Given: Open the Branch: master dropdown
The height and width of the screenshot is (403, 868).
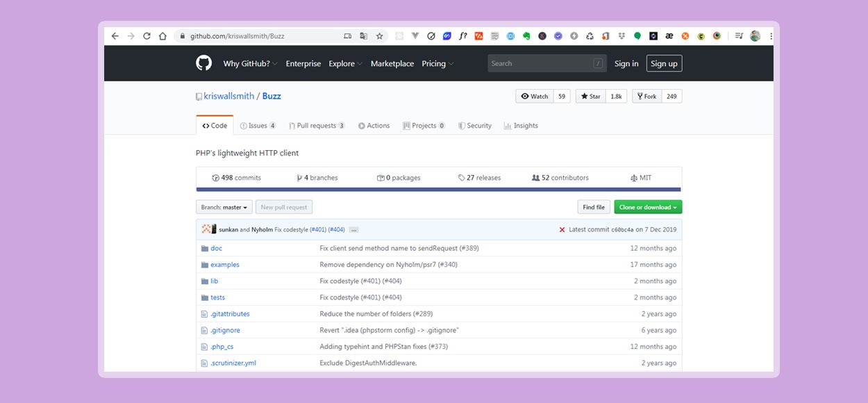Looking at the screenshot, I should (224, 207).
